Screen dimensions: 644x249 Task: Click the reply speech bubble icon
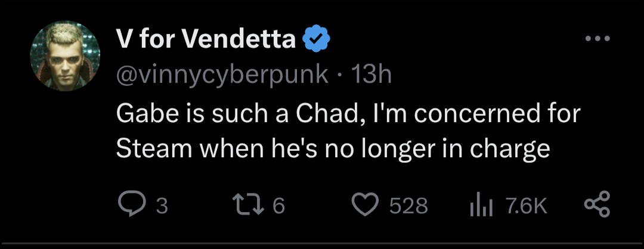pos(129,205)
